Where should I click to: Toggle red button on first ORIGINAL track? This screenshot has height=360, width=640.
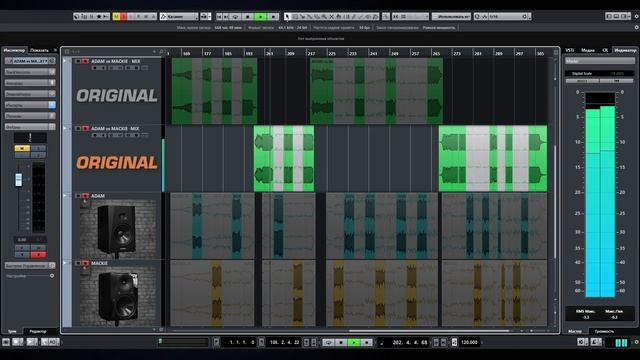[x=85, y=61]
